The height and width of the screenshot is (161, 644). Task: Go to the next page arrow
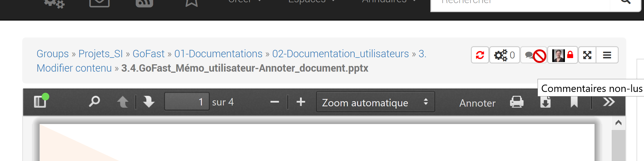(149, 102)
